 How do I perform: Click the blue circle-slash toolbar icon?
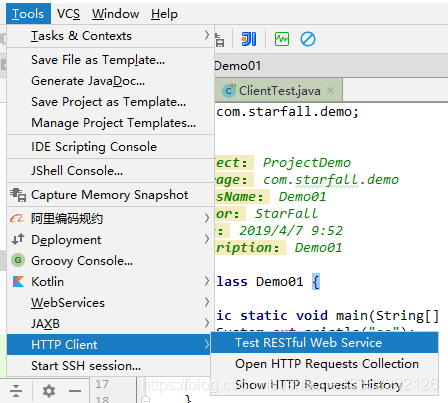308,39
